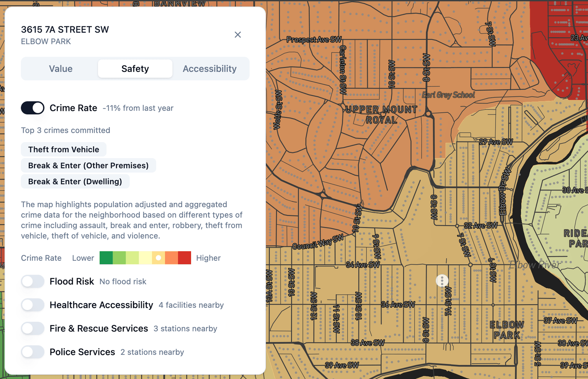The width and height of the screenshot is (588, 379).
Task: Click dark green legend swatch
Action: (x=106, y=258)
